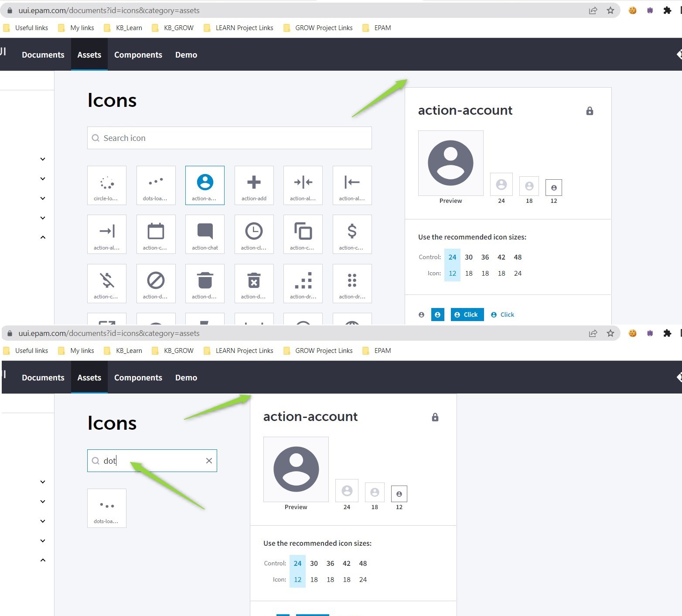
Task: Click the solid blue Click button
Action: click(x=467, y=315)
